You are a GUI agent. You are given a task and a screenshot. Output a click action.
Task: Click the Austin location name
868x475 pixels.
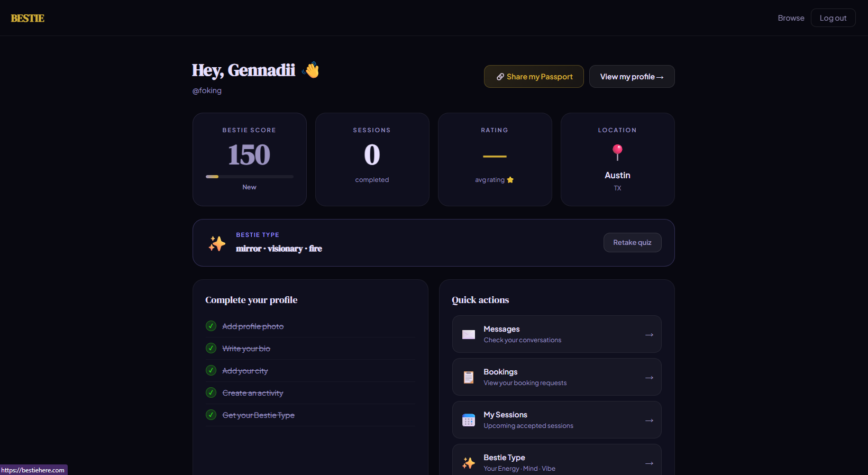pos(617,175)
